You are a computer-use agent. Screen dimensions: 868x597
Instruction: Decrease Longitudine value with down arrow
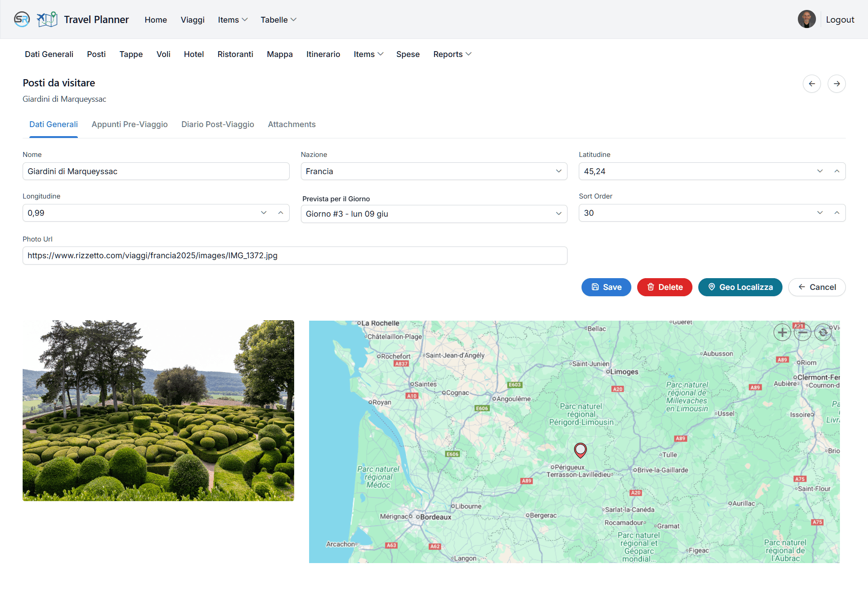click(264, 213)
